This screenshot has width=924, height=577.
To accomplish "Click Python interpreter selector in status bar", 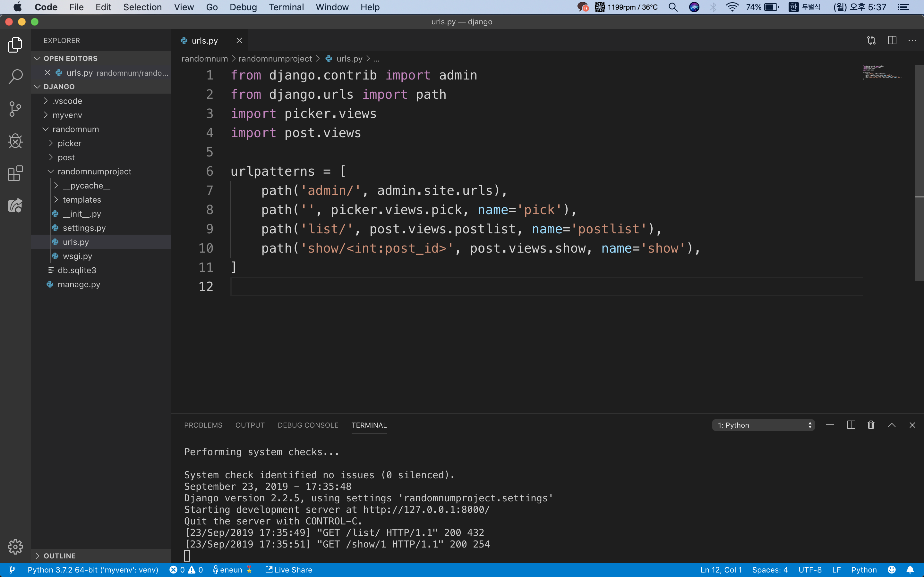I will [93, 570].
